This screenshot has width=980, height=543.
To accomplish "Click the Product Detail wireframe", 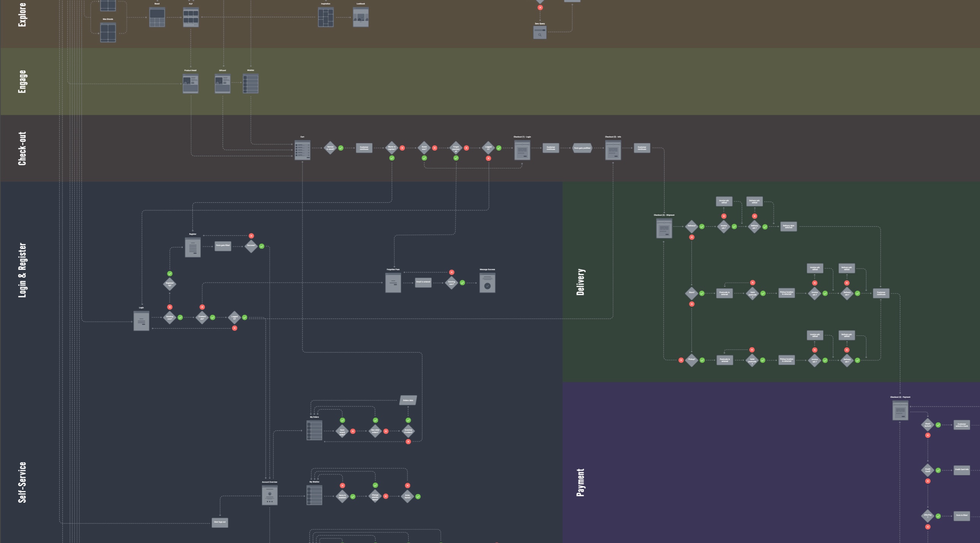I will (x=190, y=84).
